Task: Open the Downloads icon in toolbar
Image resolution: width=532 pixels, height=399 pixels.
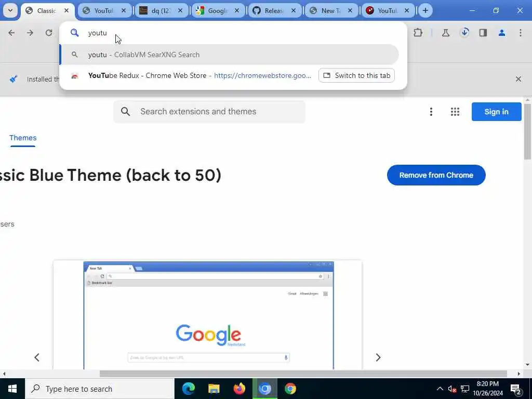Action: point(464,33)
